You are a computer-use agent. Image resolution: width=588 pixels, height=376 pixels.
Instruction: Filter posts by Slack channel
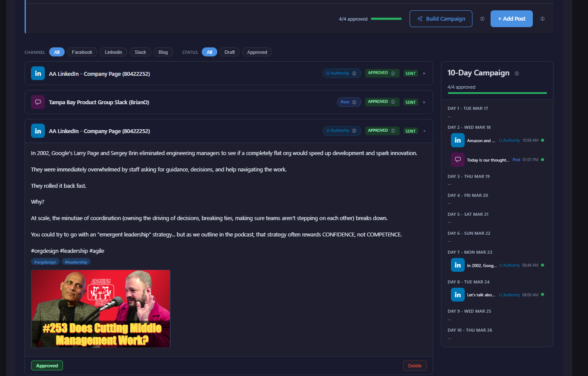coord(141,52)
